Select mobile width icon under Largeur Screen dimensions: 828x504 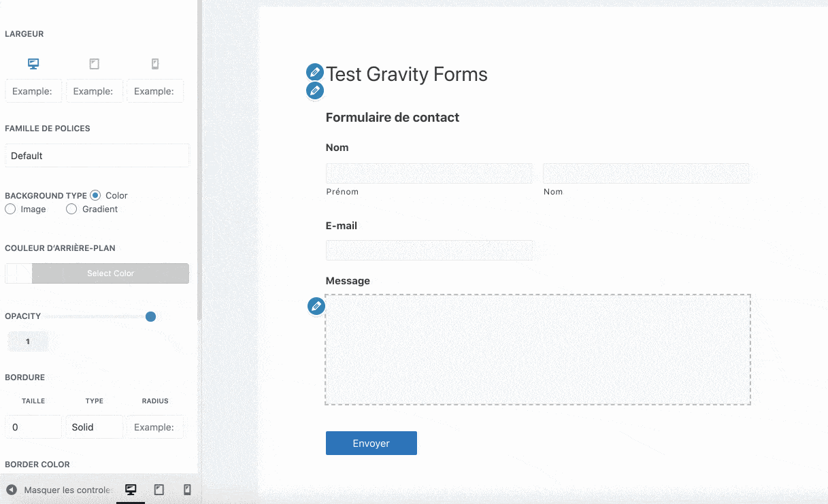click(x=155, y=64)
